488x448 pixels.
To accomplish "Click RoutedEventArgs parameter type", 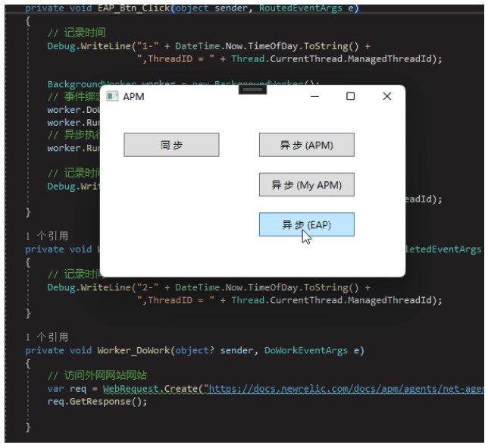I will pos(300,8).
